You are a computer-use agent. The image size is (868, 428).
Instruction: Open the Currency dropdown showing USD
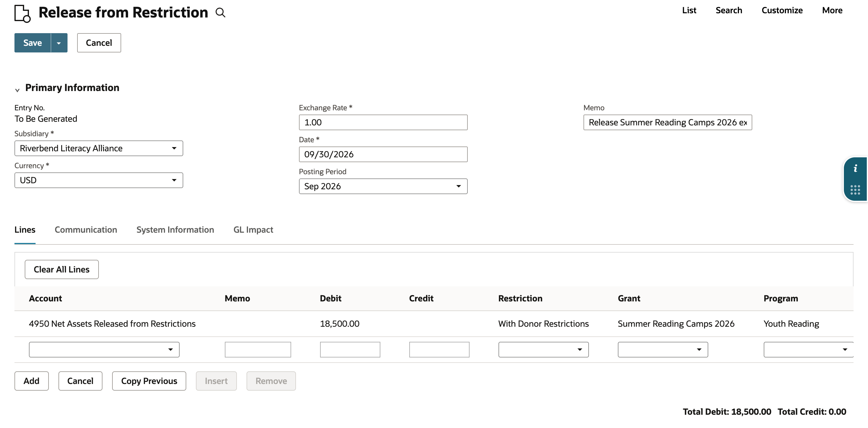pyautogui.click(x=99, y=180)
